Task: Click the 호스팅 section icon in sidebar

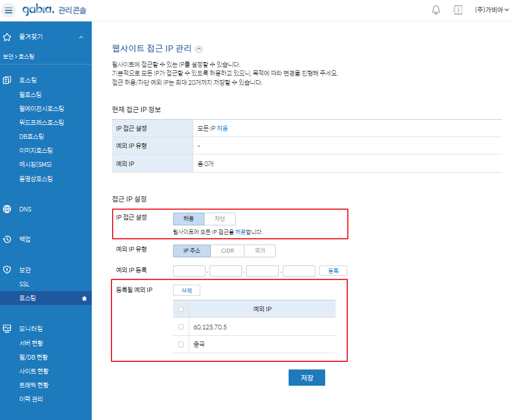Action: 8,80
